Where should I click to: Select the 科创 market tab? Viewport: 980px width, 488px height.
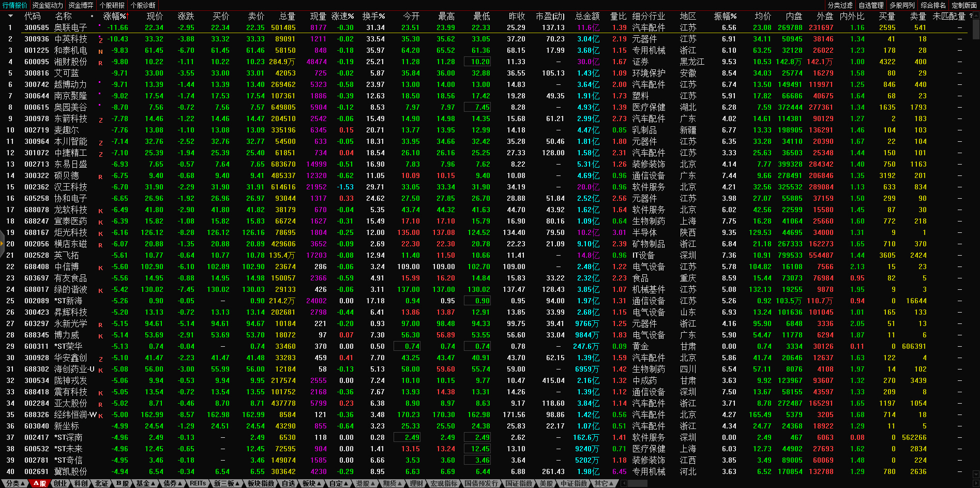coord(81,483)
